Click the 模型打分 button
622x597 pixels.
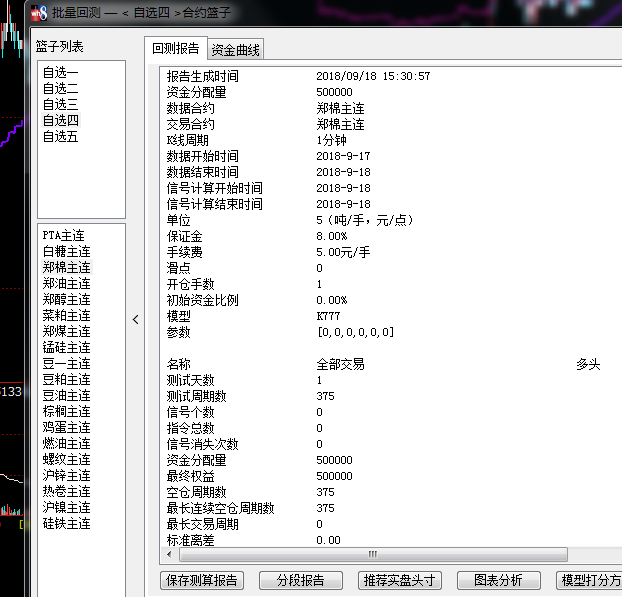(x=590, y=580)
